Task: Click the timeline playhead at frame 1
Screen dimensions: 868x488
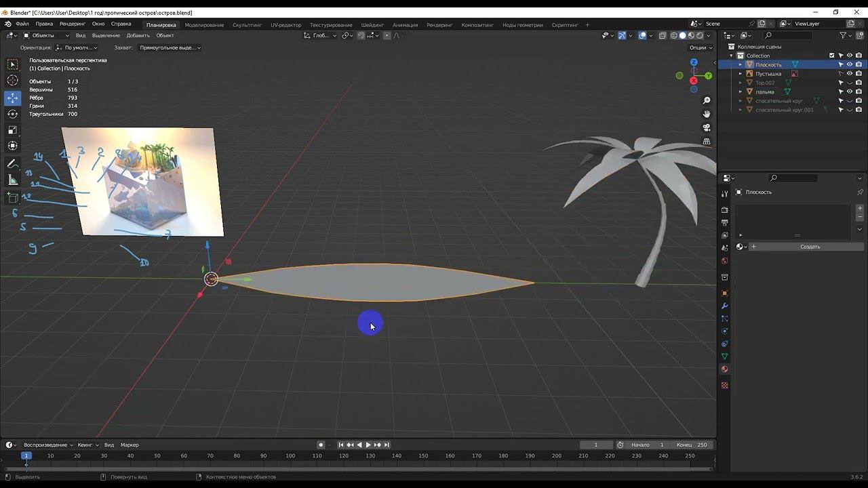Action: click(26, 455)
